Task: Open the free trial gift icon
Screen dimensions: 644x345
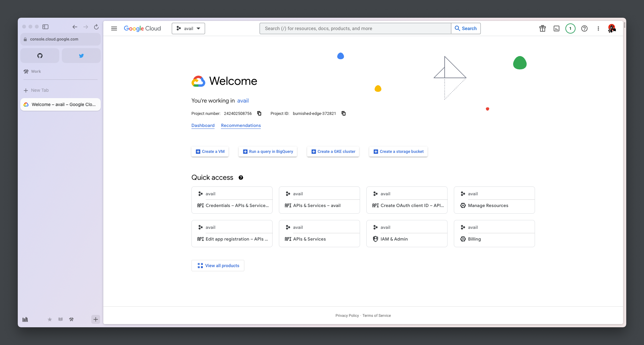Action: tap(543, 28)
